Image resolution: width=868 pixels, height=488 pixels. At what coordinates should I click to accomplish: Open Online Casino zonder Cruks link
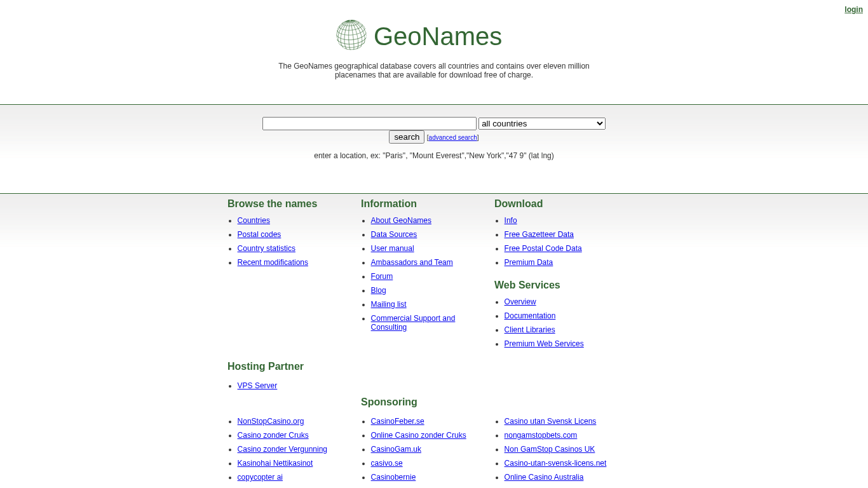click(x=419, y=435)
